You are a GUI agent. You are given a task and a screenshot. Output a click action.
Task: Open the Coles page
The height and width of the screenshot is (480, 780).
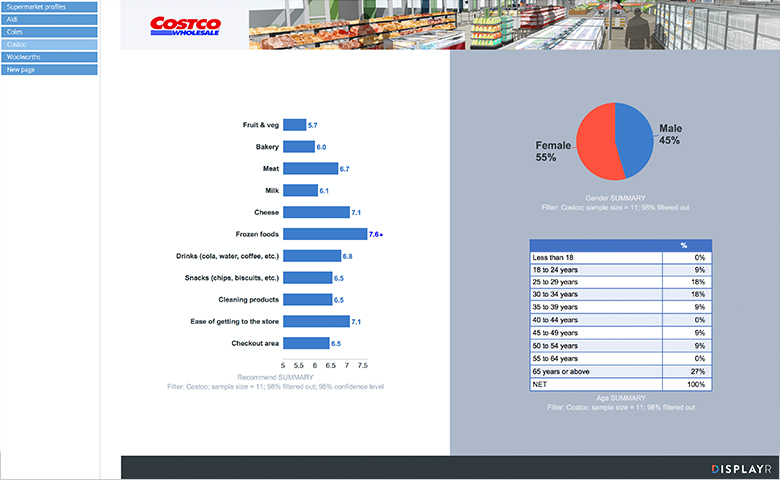tap(49, 32)
